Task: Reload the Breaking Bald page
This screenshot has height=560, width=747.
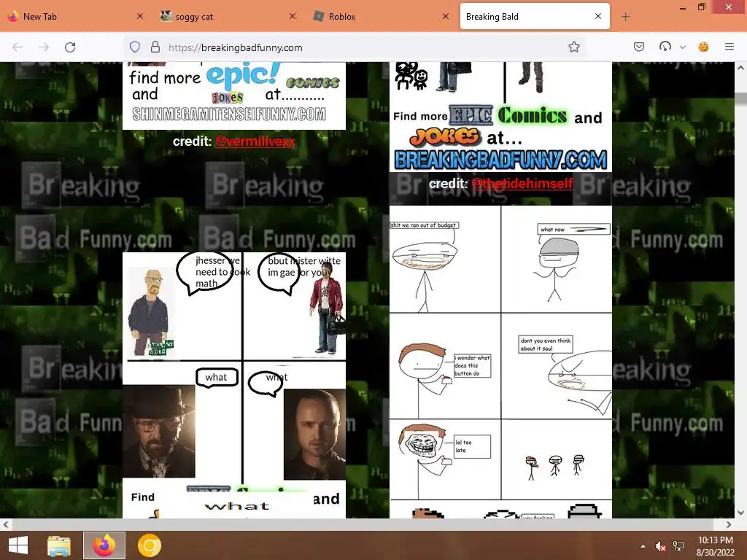Action: click(x=70, y=47)
